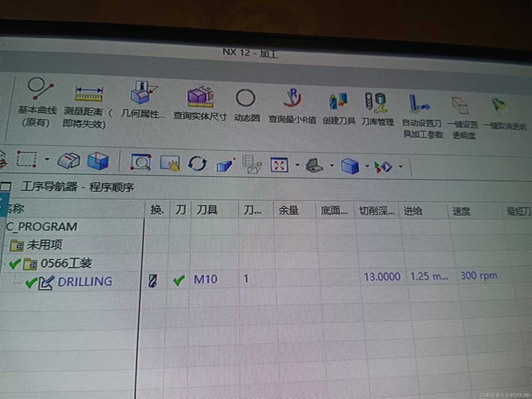The width and height of the screenshot is (532, 399).
Task: Click the 工序导航器 - 程序顺序 panel title
Action: click(x=78, y=187)
